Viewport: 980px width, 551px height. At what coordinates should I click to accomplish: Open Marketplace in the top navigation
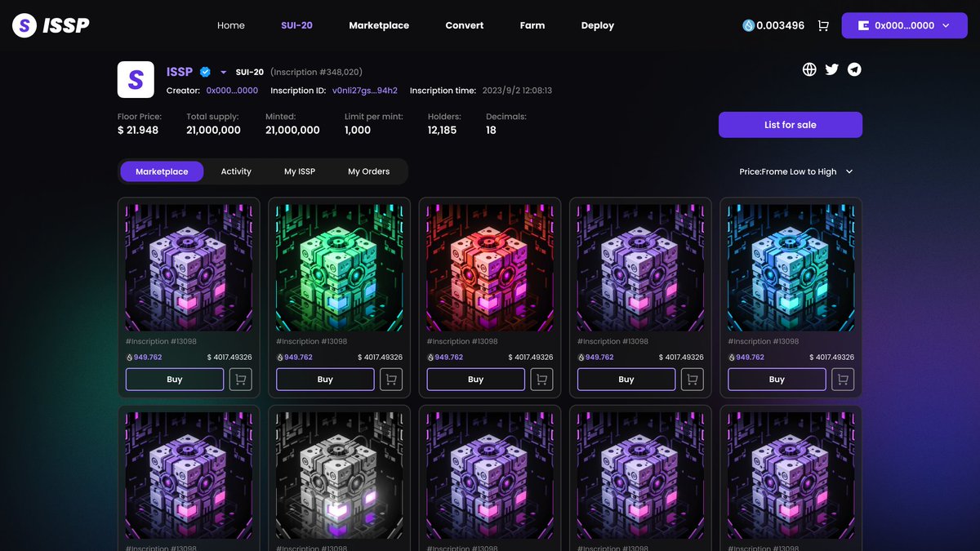click(379, 25)
